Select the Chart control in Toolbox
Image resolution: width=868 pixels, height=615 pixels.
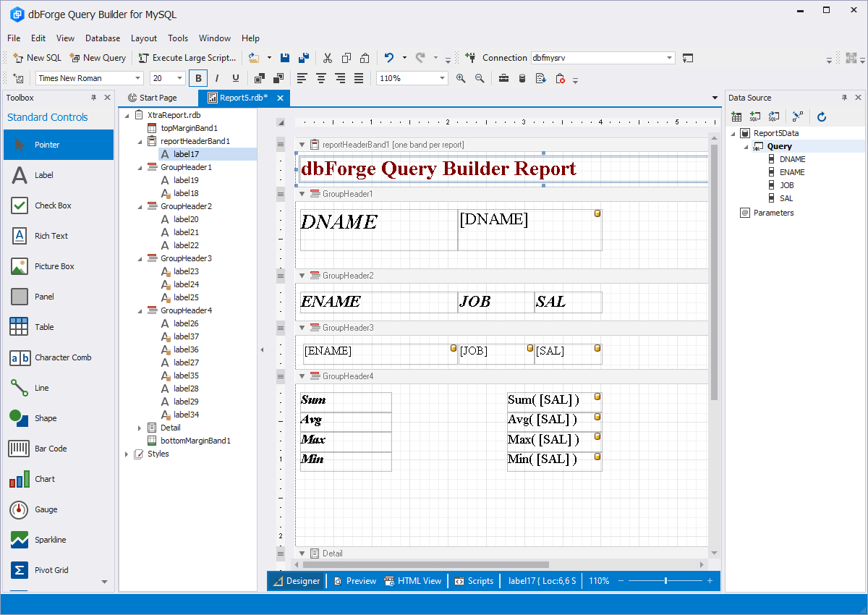59,479
